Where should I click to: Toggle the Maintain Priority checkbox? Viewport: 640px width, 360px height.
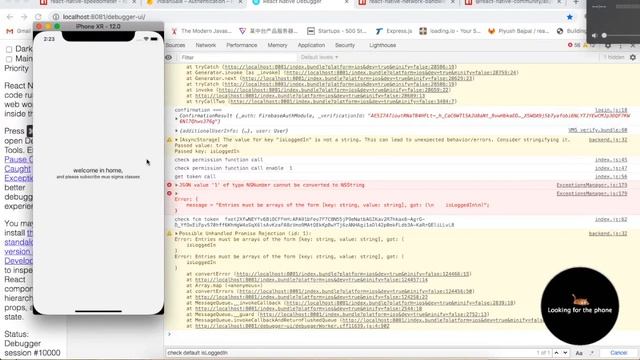click(9, 59)
